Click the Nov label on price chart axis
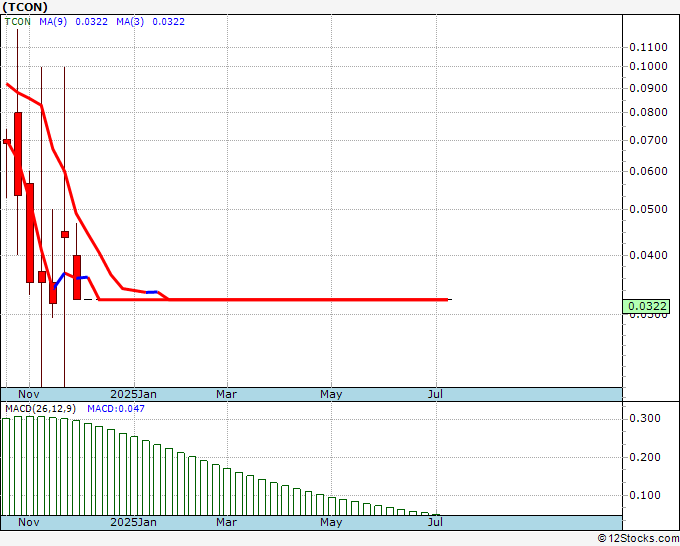This screenshot has height=546, width=680. coord(29,394)
